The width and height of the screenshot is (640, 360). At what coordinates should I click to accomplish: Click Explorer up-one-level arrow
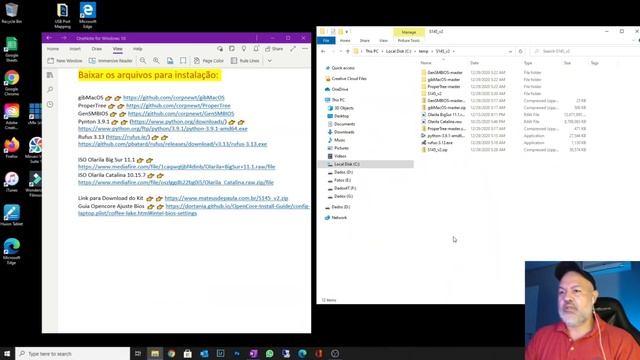[348, 51]
